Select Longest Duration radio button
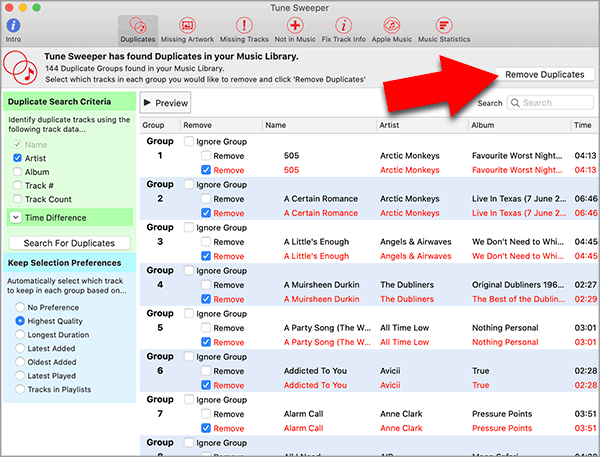Image resolution: width=600 pixels, height=457 pixels. pos(20,335)
